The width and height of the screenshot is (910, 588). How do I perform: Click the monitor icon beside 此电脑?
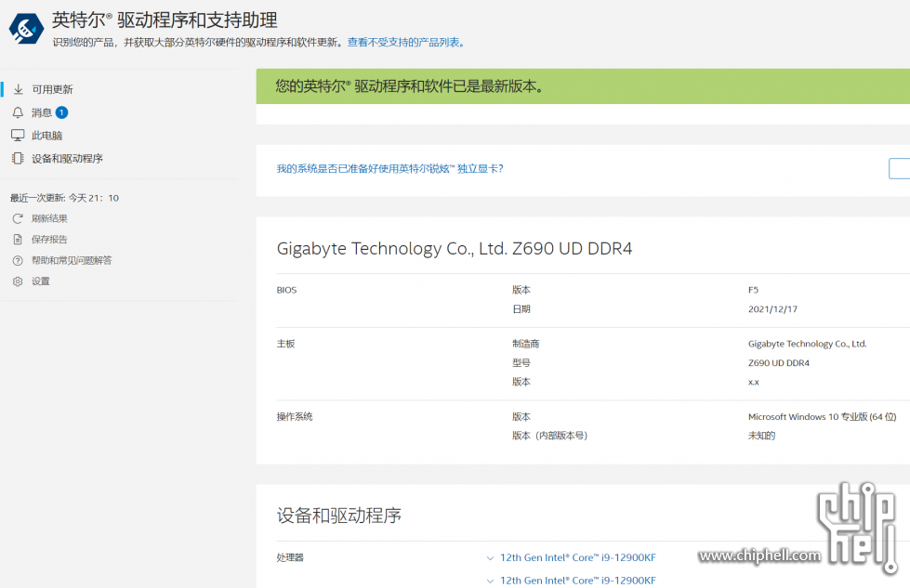point(18,135)
